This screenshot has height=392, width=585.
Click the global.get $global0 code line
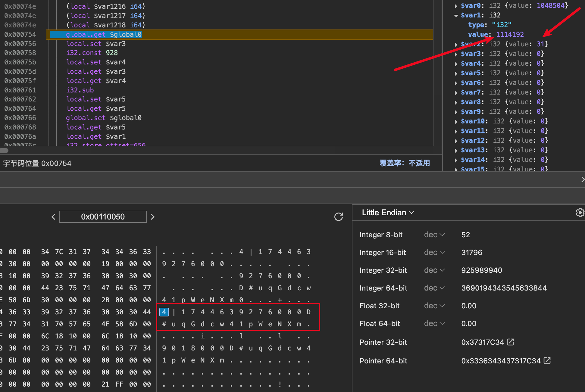click(104, 35)
